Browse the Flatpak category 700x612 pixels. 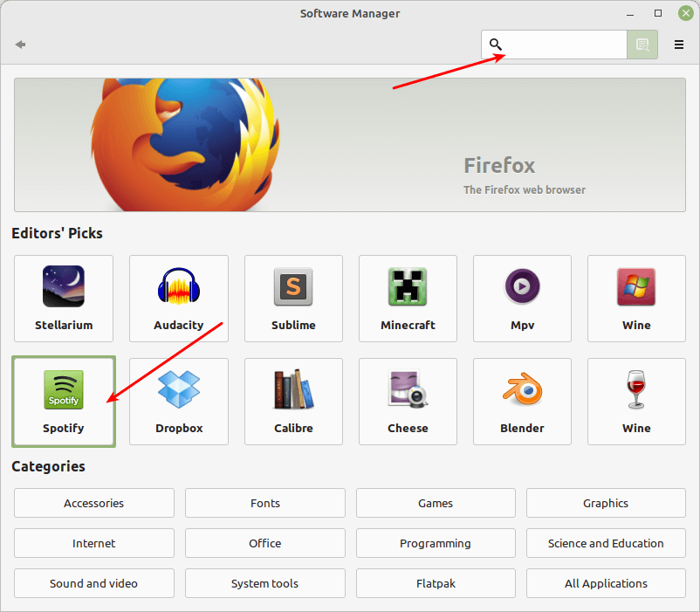(x=436, y=583)
